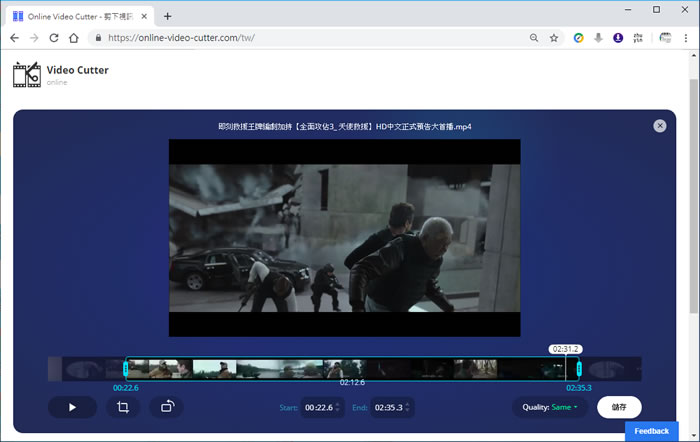Open the Chrome three-dot menu
700x442 pixels.
(x=688, y=38)
